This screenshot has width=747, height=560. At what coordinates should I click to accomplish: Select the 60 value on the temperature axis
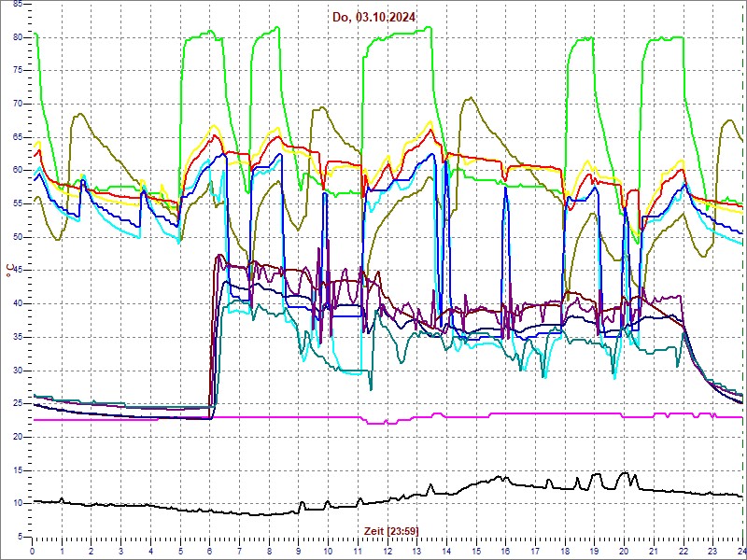point(16,171)
